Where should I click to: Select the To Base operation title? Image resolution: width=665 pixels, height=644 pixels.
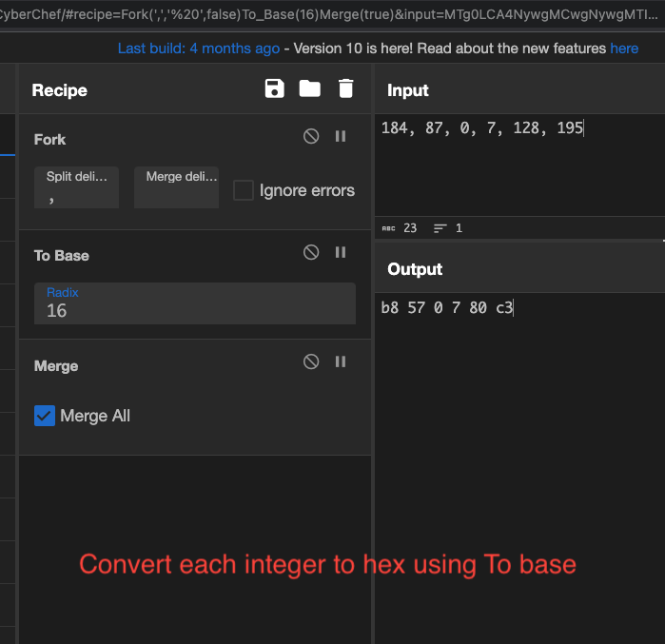pos(62,256)
